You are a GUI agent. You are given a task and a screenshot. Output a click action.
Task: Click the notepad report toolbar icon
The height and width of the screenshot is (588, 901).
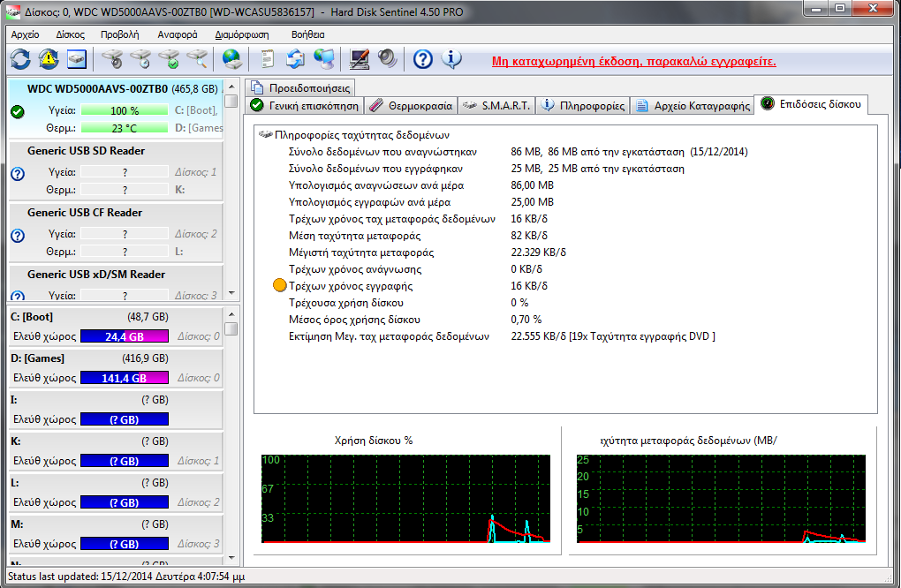(267, 58)
